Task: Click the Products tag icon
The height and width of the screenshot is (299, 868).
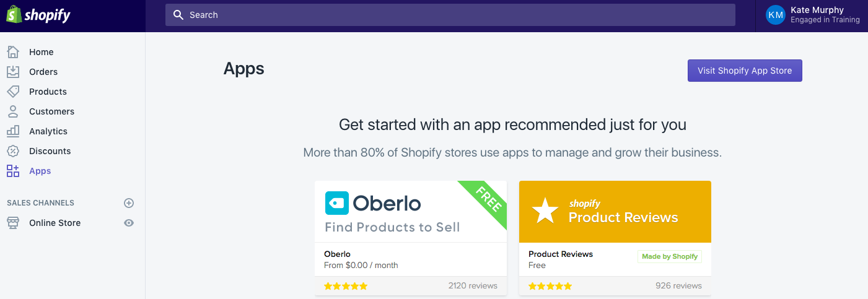Action: tap(13, 92)
